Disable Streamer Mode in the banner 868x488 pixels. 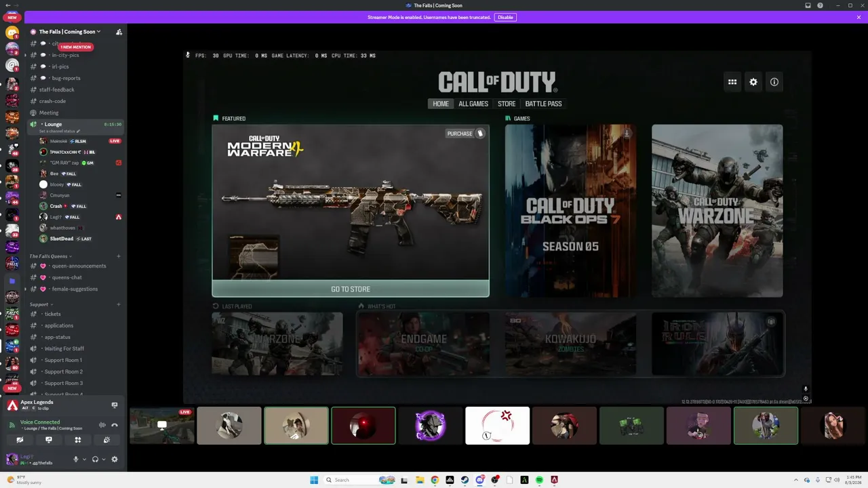point(505,17)
